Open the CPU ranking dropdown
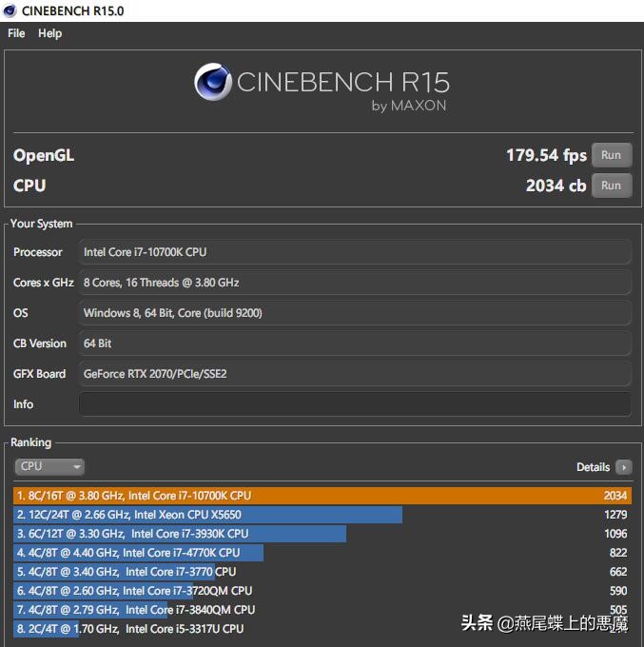This screenshot has height=647, width=644. point(49,466)
